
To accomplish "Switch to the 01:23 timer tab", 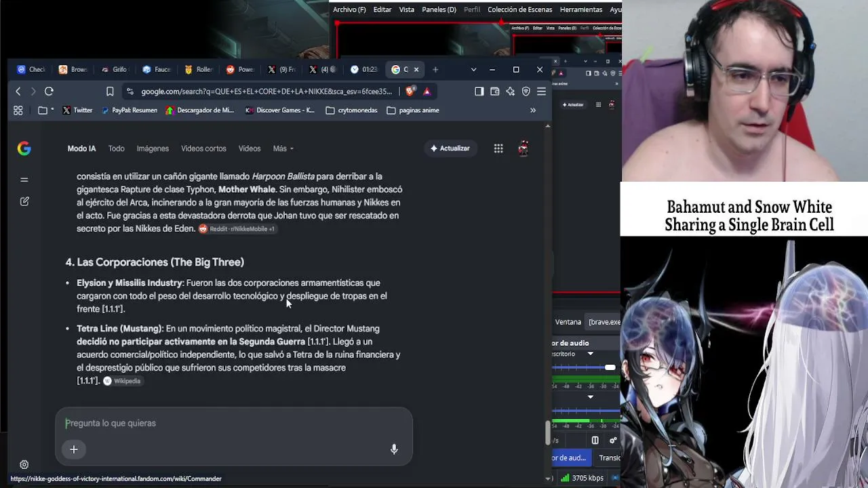I will pyautogui.click(x=365, y=69).
